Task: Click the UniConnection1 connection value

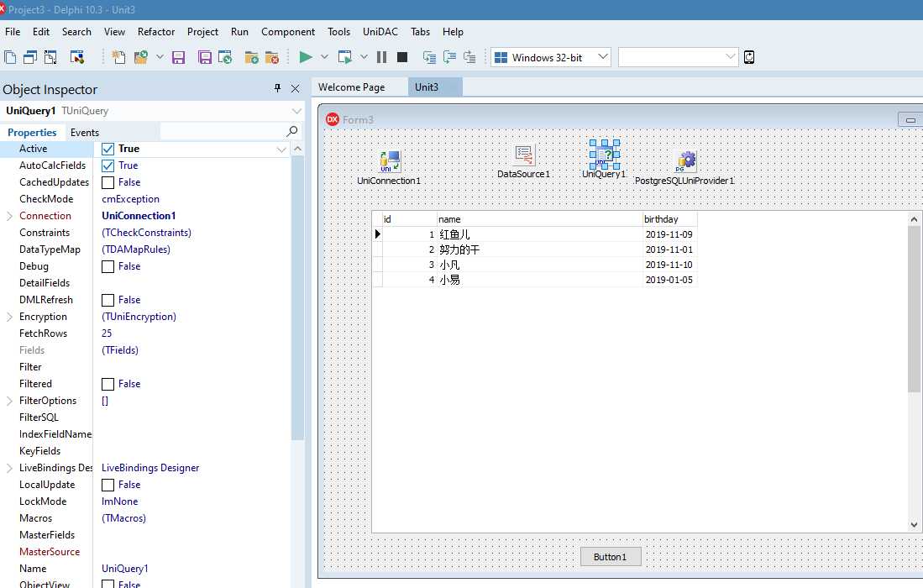Action: pos(139,216)
